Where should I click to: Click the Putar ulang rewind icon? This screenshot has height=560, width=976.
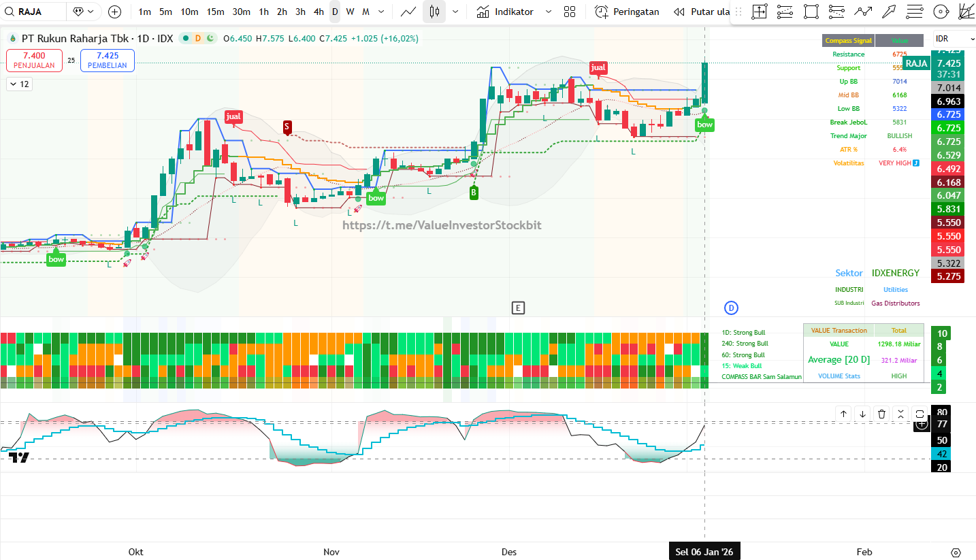[x=679, y=12]
